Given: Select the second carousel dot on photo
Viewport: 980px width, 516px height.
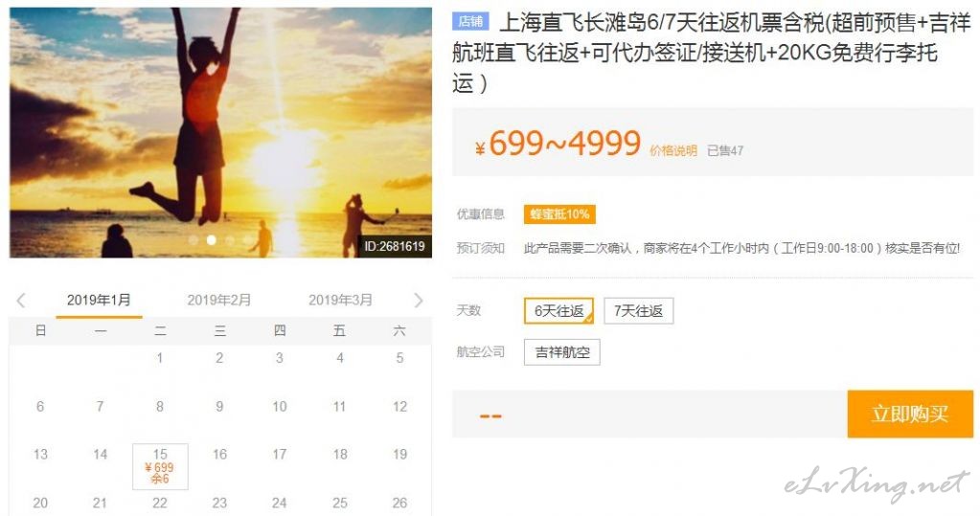Looking at the screenshot, I should pos(212,240).
